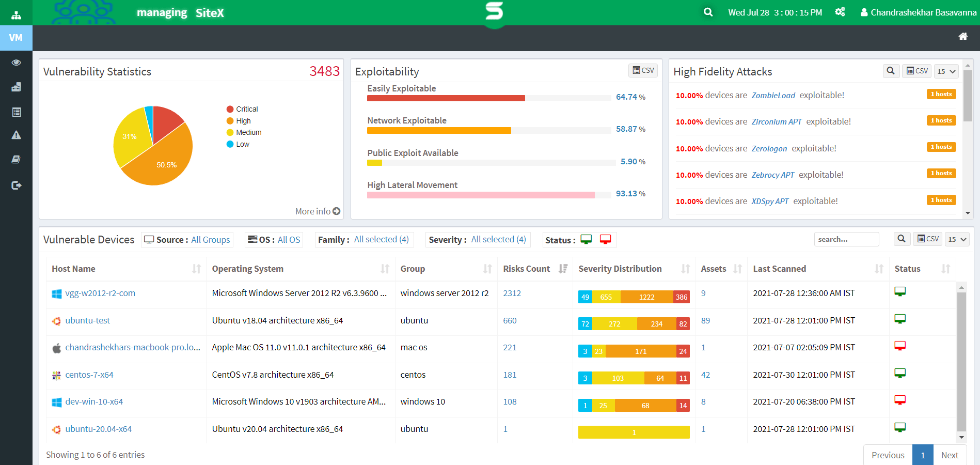The height and width of the screenshot is (465, 980).
Task: Select page 1 in pagination
Action: pyautogui.click(x=923, y=455)
